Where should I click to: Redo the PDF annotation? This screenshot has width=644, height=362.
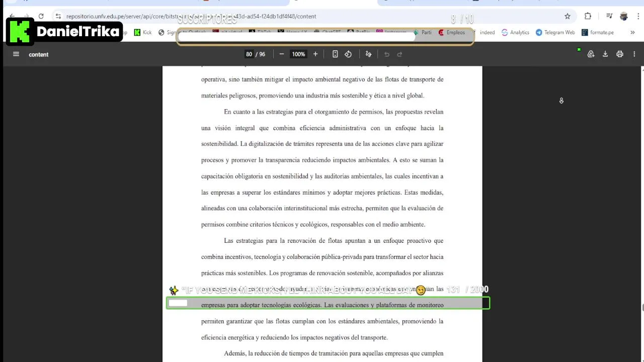click(400, 54)
